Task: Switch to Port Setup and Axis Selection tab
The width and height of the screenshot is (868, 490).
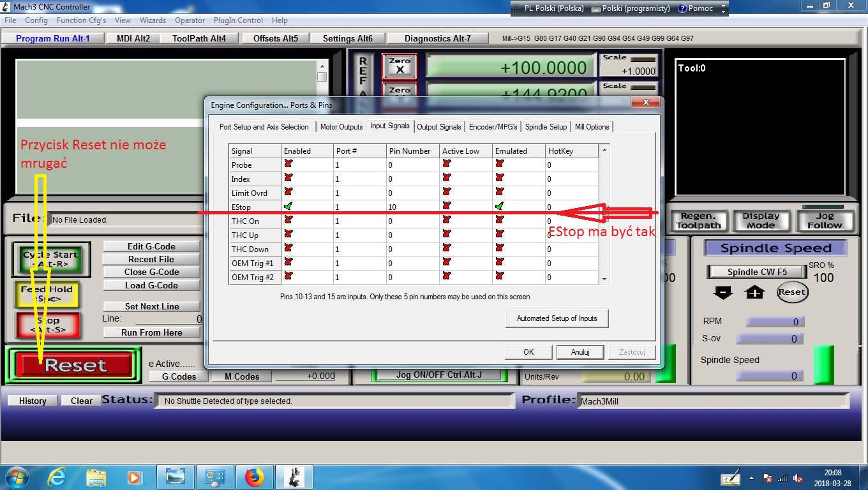Action: (x=264, y=127)
